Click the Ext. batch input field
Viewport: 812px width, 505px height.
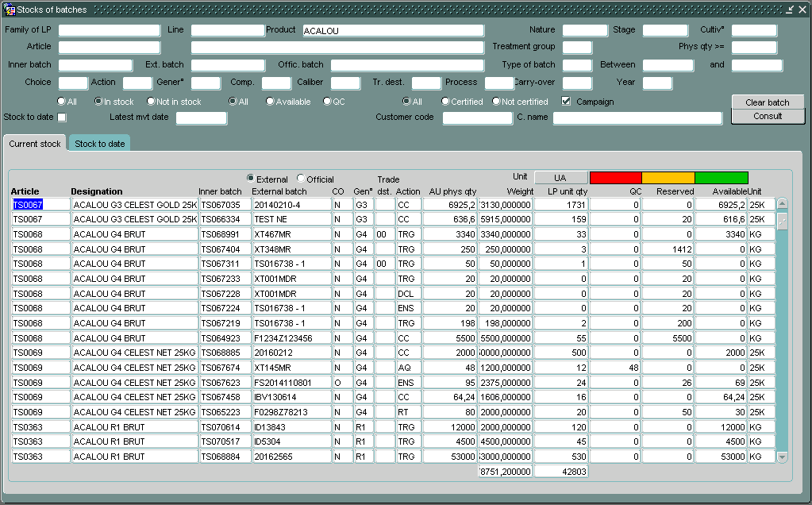point(228,65)
